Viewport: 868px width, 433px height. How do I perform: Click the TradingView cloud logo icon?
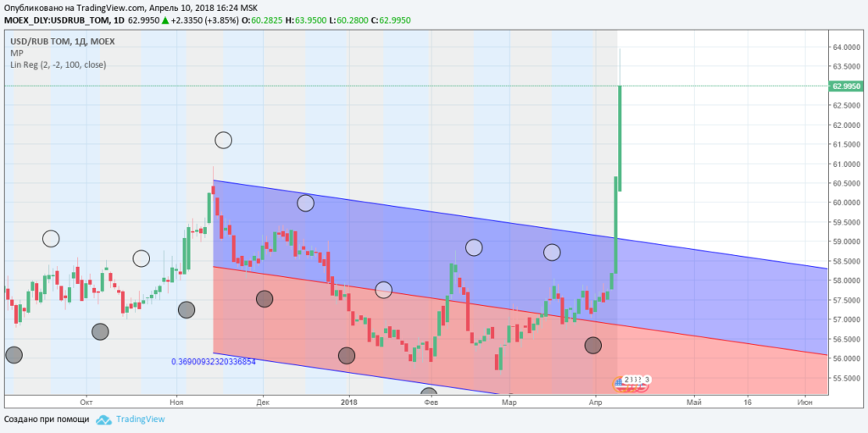point(104,419)
